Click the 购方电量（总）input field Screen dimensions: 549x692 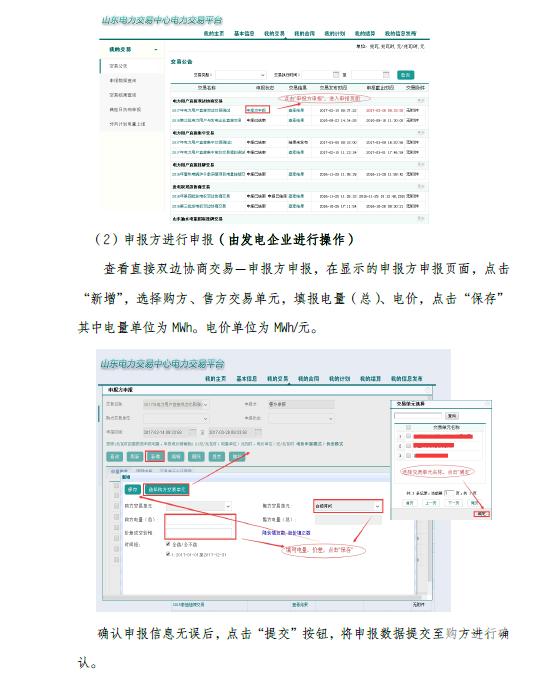point(199,521)
